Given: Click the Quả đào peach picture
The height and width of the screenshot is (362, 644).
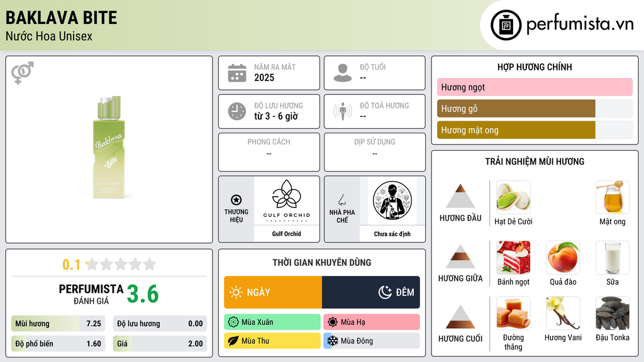Looking at the screenshot, I should tap(563, 257).
